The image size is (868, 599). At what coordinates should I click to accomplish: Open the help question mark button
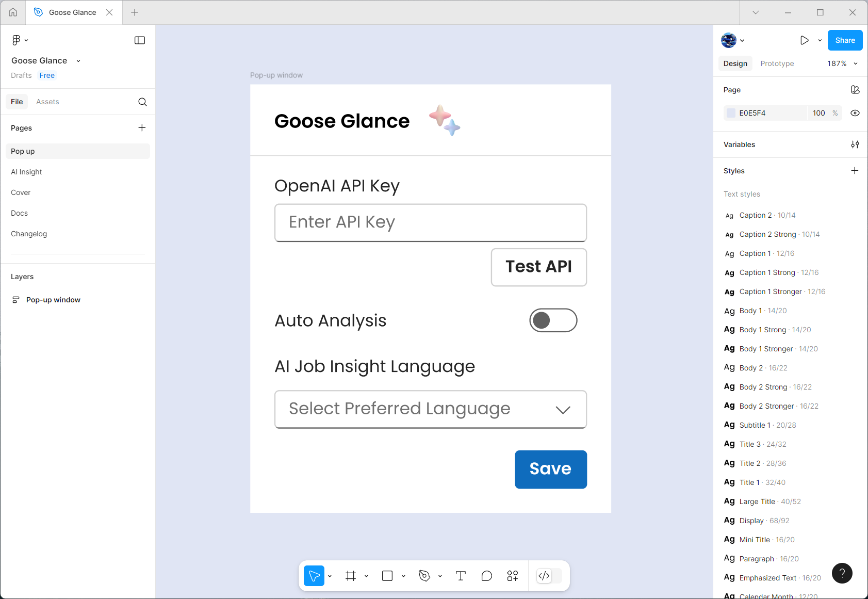click(842, 573)
